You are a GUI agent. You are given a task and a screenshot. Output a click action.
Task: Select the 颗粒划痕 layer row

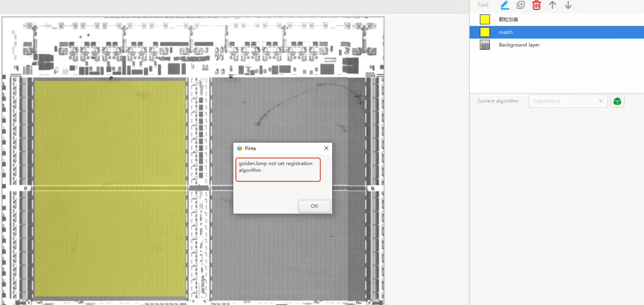point(557,19)
